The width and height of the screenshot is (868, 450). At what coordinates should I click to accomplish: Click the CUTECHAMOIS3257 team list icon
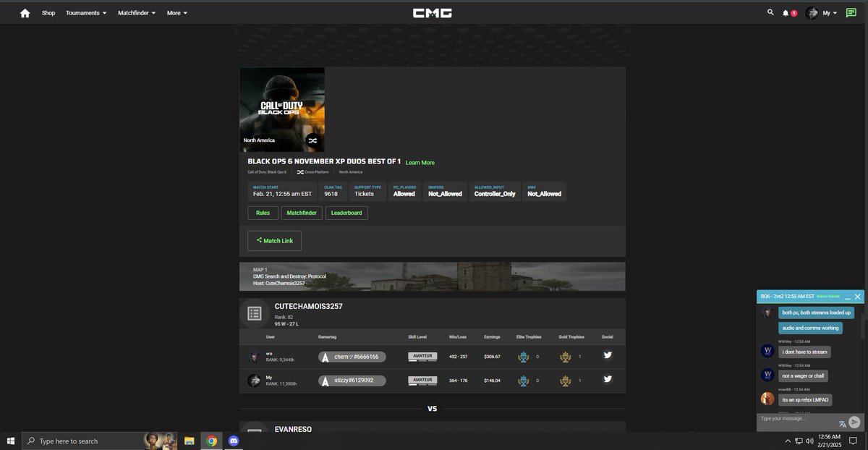click(254, 313)
